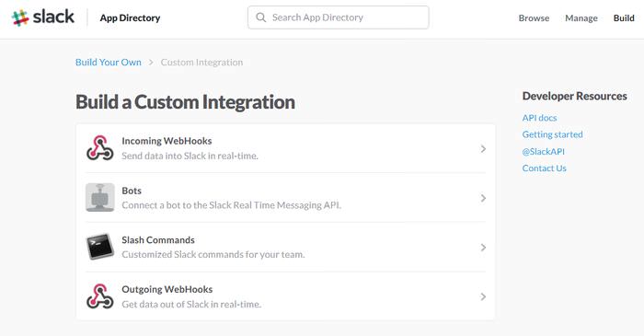The height and width of the screenshot is (336, 644).
Task: Click the Outgoing WebHooks icon
Action: point(99,296)
